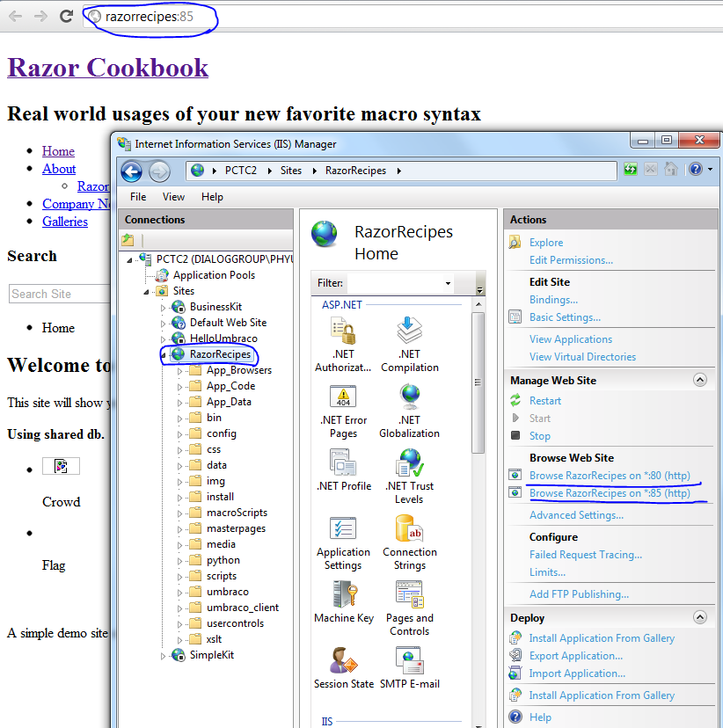This screenshot has width=723, height=728.
Task: Expand the SimpleKit site node
Action: [x=163, y=656]
